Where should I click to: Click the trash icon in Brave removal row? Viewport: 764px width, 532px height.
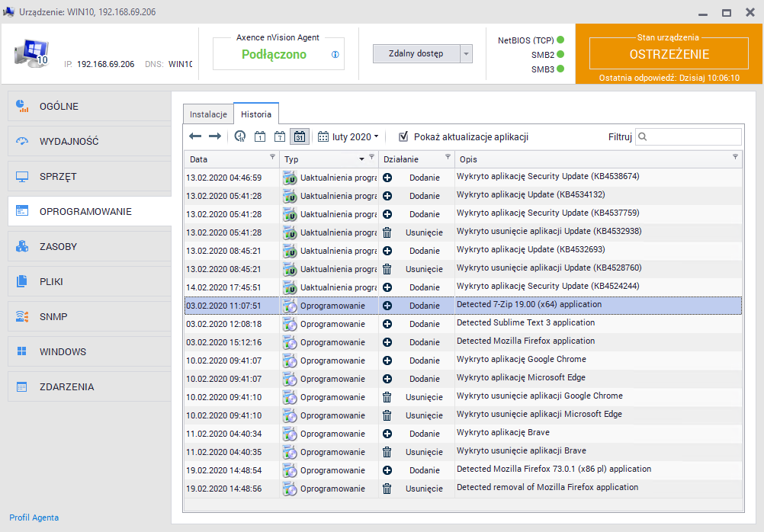[x=387, y=452]
